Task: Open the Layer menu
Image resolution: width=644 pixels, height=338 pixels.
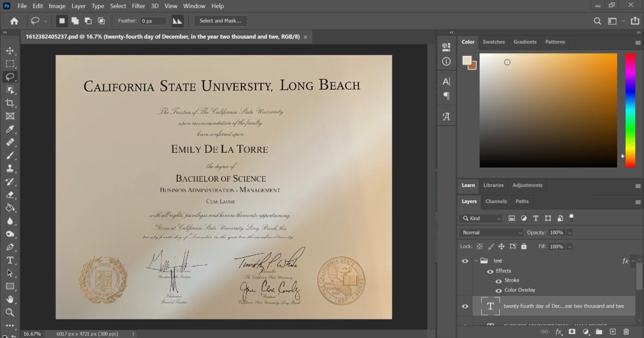Action: pyautogui.click(x=78, y=6)
